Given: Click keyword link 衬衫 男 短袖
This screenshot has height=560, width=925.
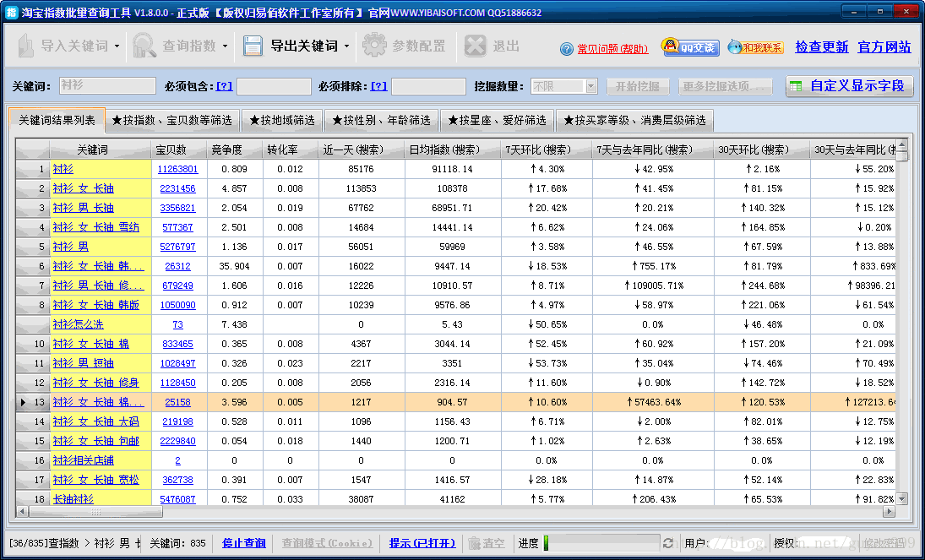Looking at the screenshot, I should pyautogui.click(x=83, y=363).
